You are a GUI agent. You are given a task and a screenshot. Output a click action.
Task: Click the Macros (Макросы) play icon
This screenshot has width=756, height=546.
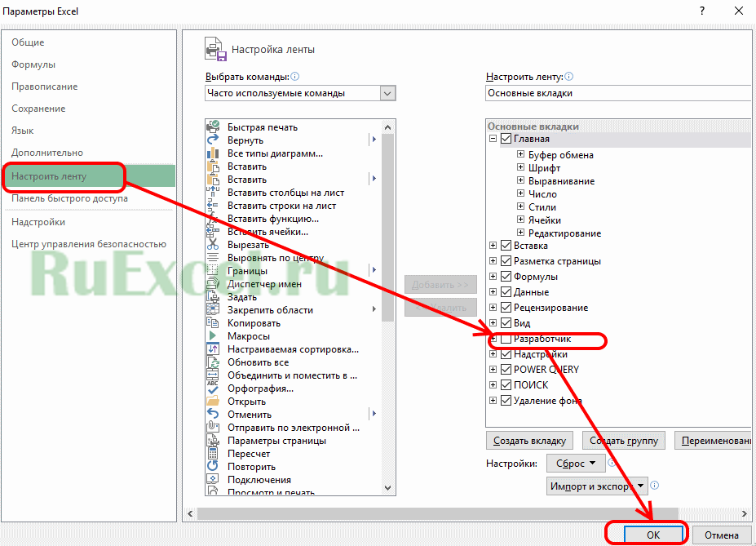[x=213, y=335]
